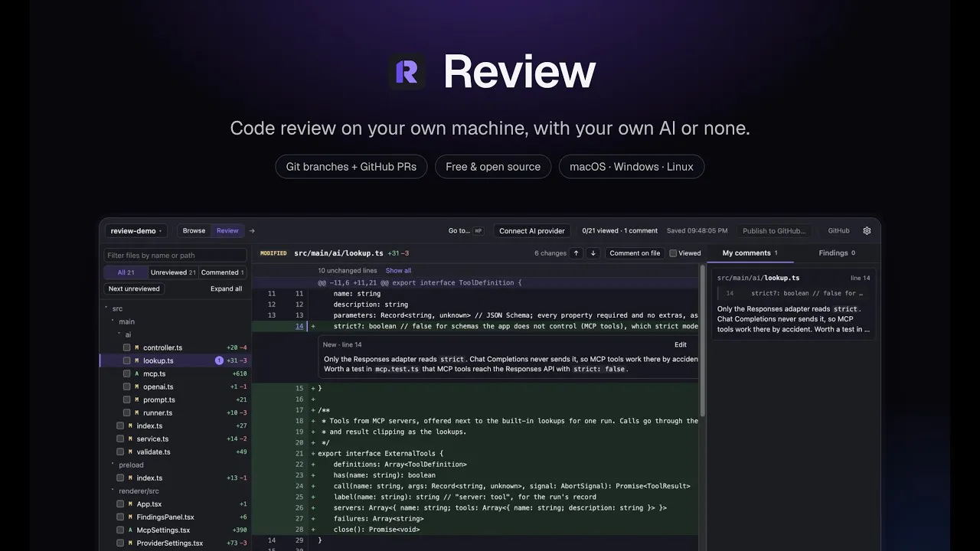This screenshot has width=980, height=551.
Task: Click Next unreviewed button
Action: (x=134, y=289)
